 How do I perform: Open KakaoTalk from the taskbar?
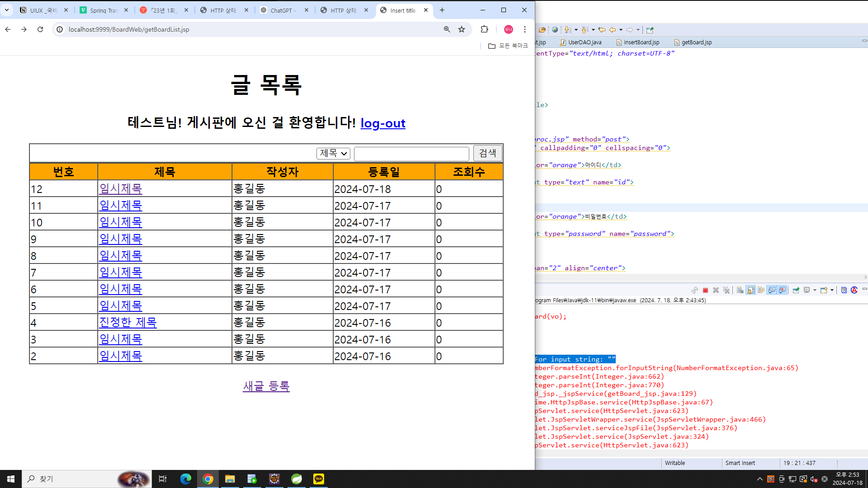point(319,479)
